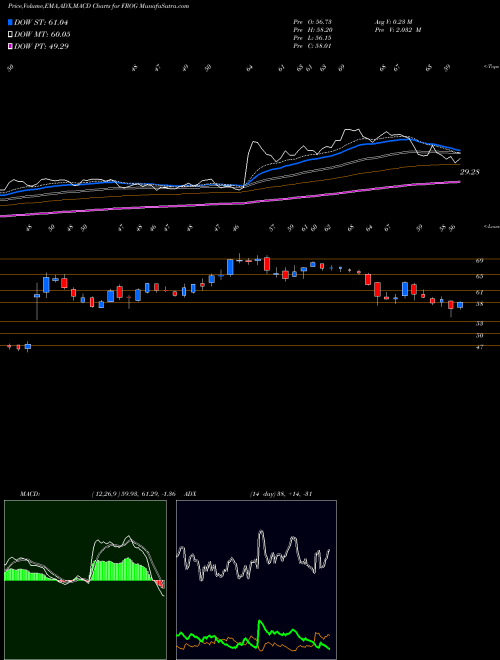The image size is (500, 660).
Task: Click the 29.28 label beside the EMA lines
Action: (x=470, y=172)
